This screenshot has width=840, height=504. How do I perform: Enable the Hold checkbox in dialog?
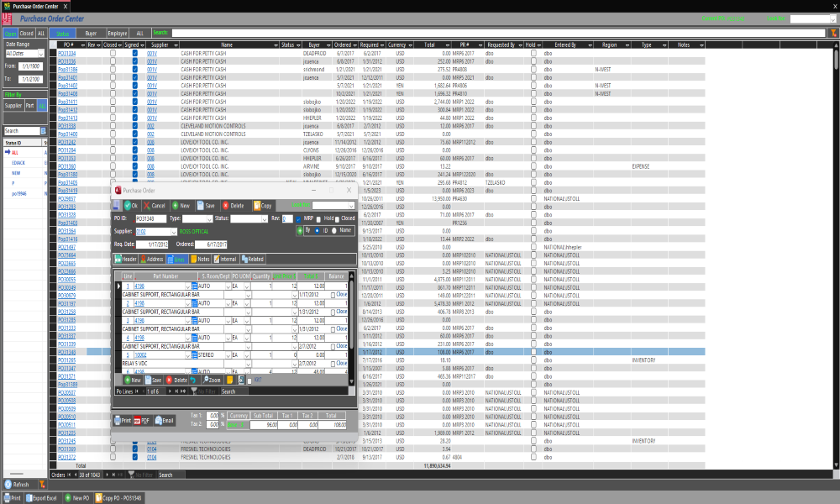tap(320, 218)
